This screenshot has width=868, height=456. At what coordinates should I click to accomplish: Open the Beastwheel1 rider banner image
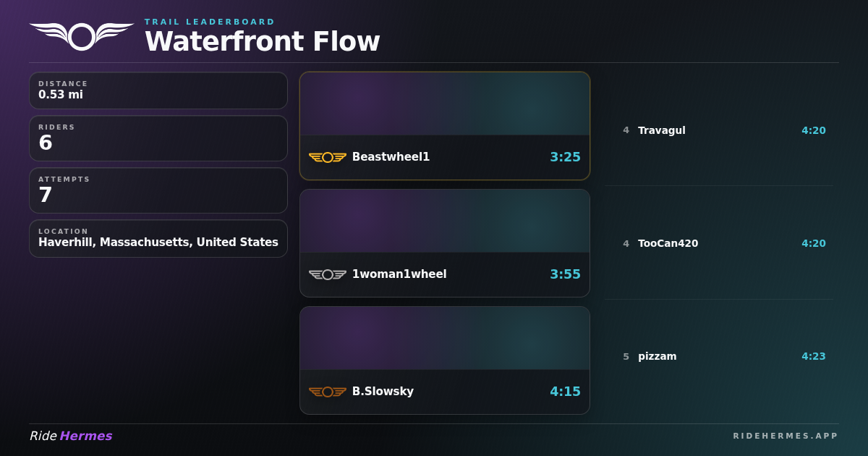445,104
